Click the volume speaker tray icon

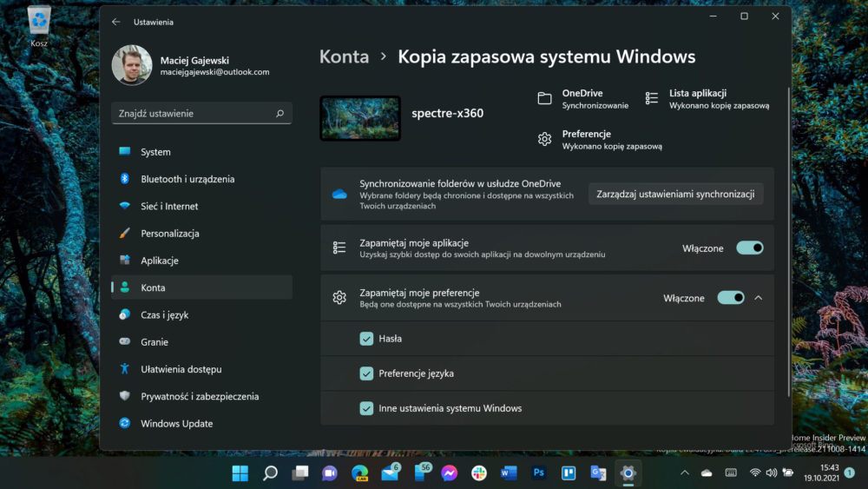[771, 473]
